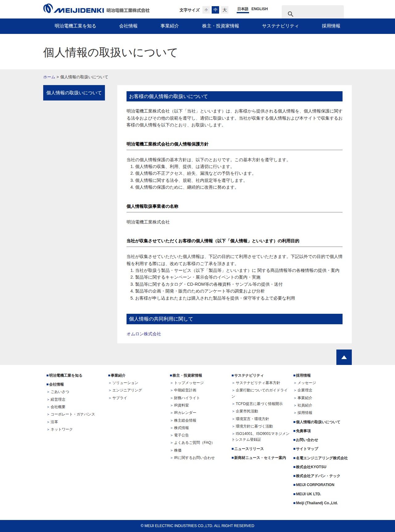Open footer 明治電機工業を知る link

[x=65, y=375]
